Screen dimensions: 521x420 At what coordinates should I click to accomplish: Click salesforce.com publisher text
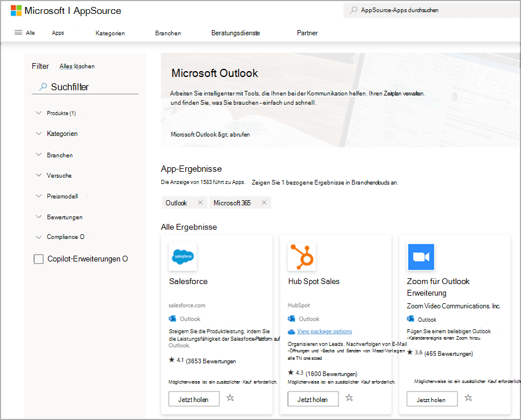point(187,305)
